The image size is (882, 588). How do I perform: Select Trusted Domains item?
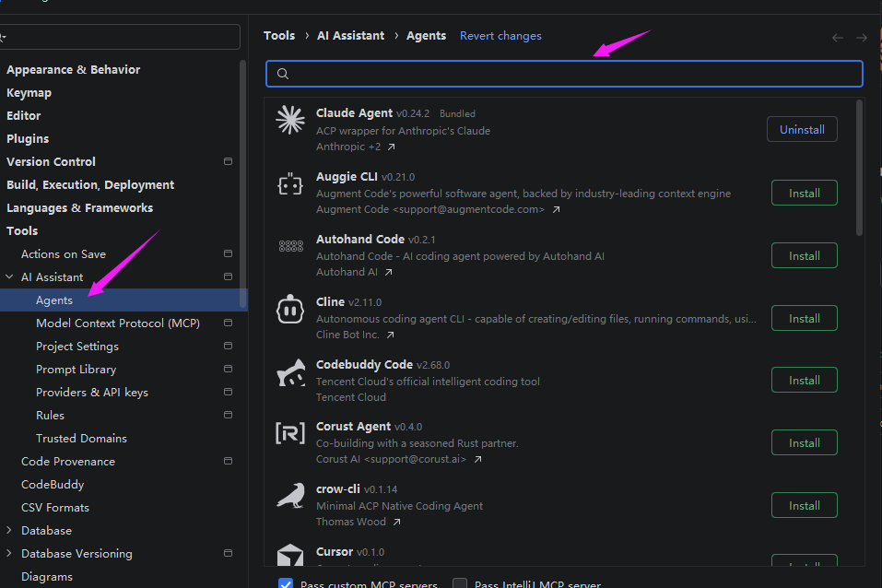[81, 439]
